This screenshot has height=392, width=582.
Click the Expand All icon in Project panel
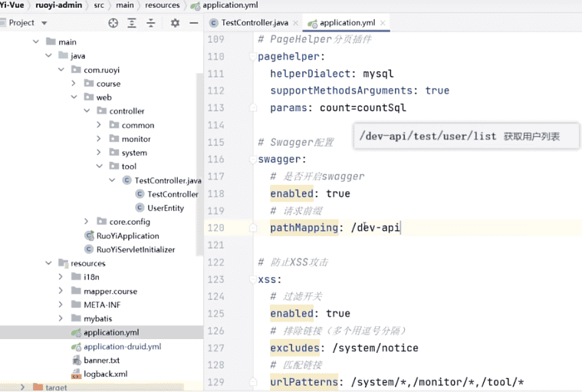[133, 23]
